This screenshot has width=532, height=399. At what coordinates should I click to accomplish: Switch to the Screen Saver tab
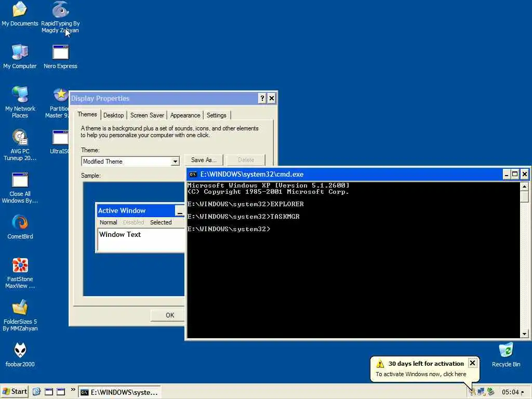147,115
